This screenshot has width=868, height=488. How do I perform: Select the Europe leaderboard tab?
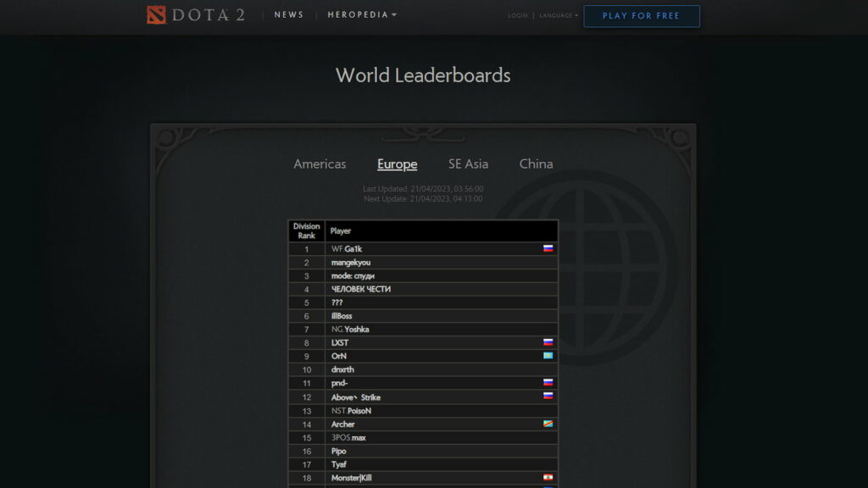tap(397, 164)
